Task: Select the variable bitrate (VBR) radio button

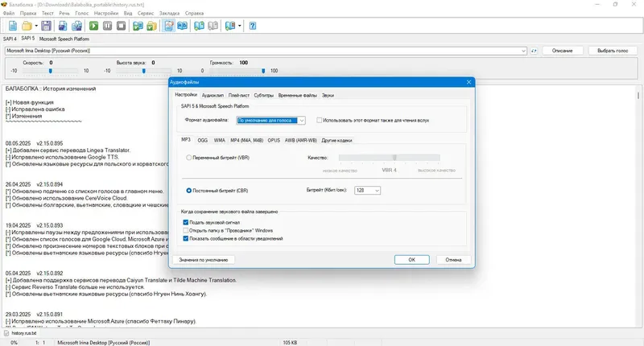Action: coord(189,158)
